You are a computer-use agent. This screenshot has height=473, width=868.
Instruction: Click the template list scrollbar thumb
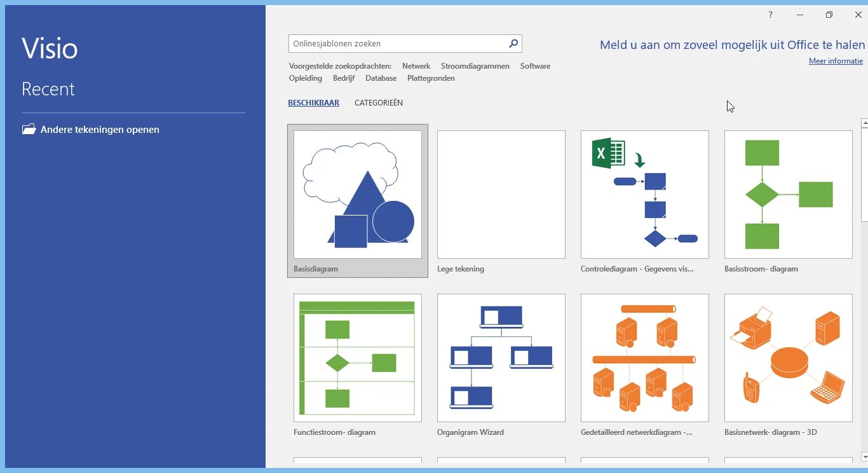[864, 175]
